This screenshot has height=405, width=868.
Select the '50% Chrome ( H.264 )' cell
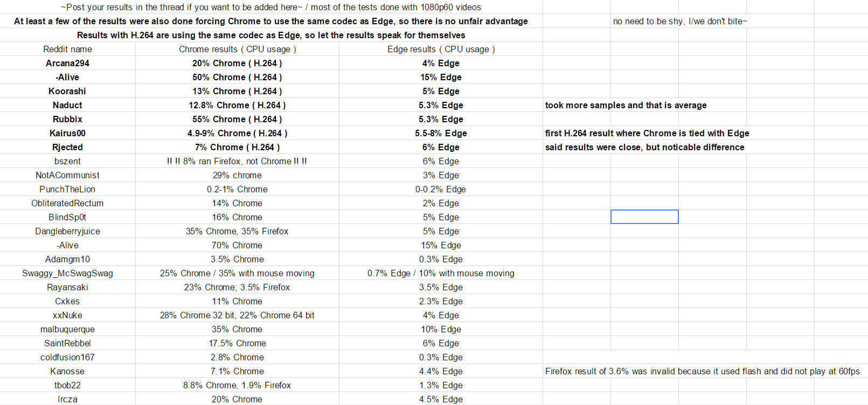[237, 77]
